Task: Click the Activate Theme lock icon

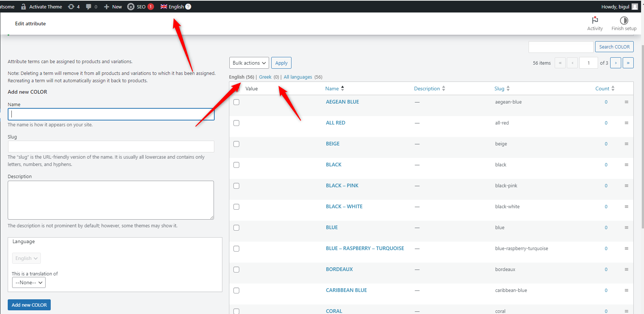Action: (24, 7)
